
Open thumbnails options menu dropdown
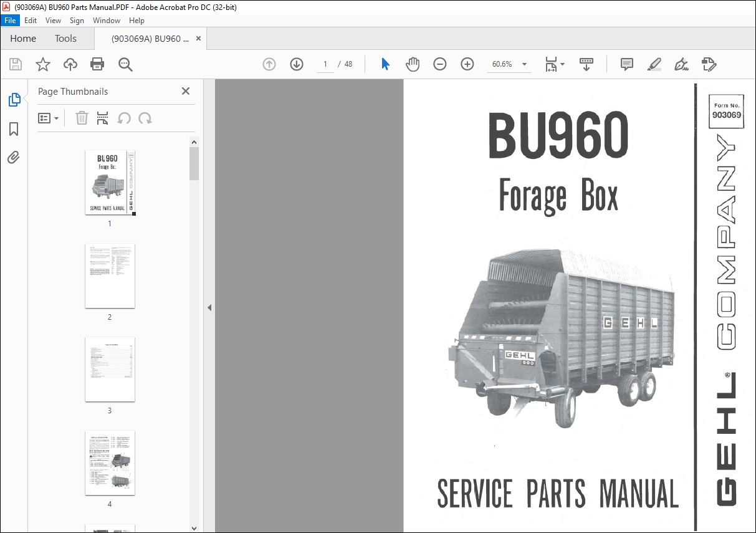pos(49,118)
